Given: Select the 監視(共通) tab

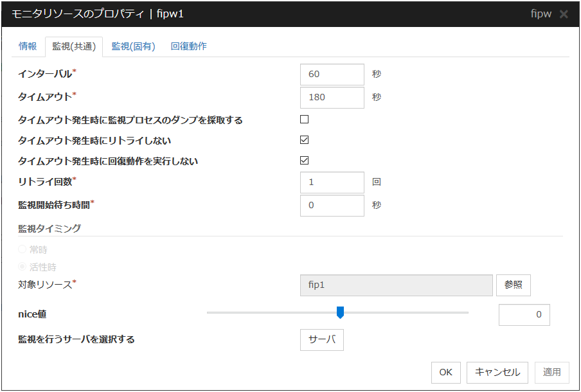Looking at the screenshot, I should tap(74, 46).
